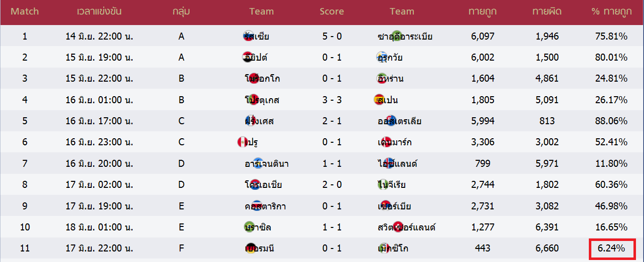Click the กลุ่ม column header

click(181, 11)
